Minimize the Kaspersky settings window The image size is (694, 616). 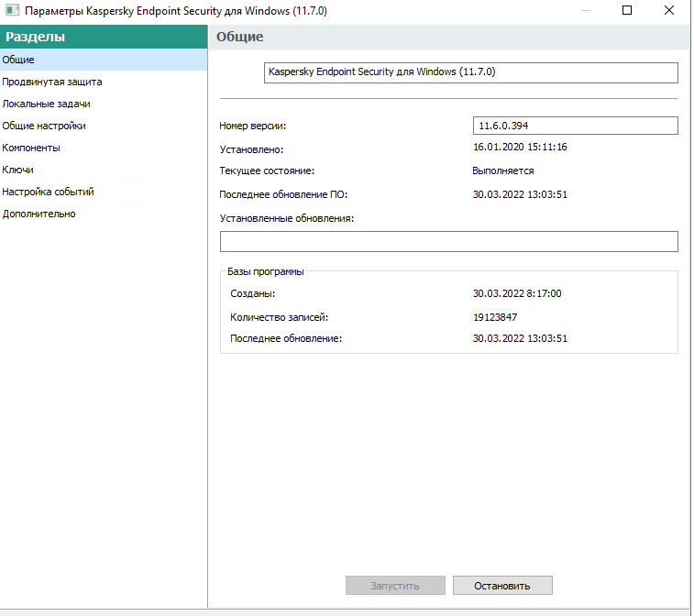click(586, 11)
